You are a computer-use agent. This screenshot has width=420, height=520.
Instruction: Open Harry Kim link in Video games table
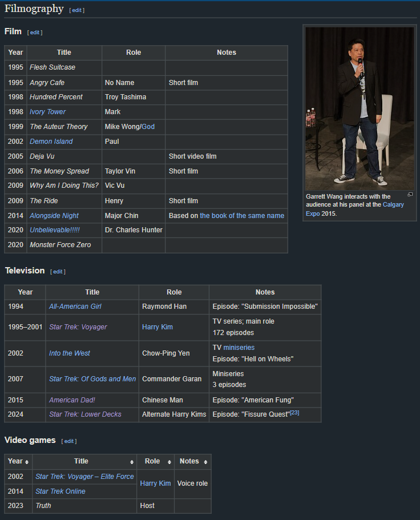point(155,483)
